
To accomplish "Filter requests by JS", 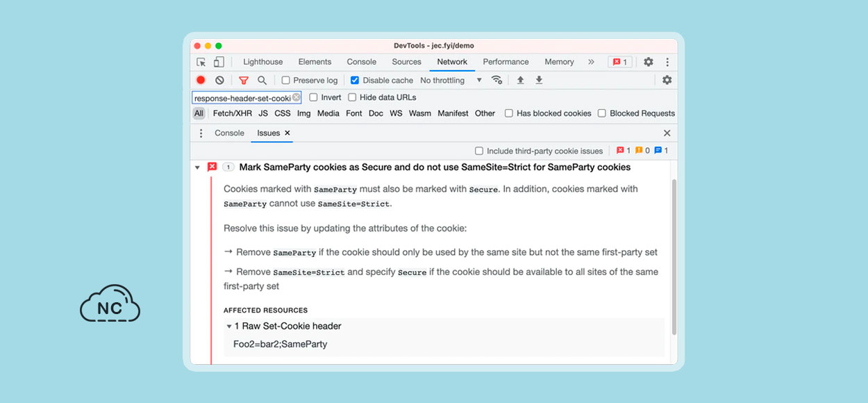I will [263, 113].
